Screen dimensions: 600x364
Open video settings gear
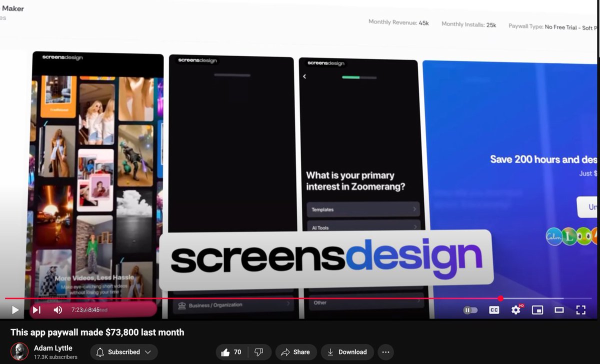[516, 310]
